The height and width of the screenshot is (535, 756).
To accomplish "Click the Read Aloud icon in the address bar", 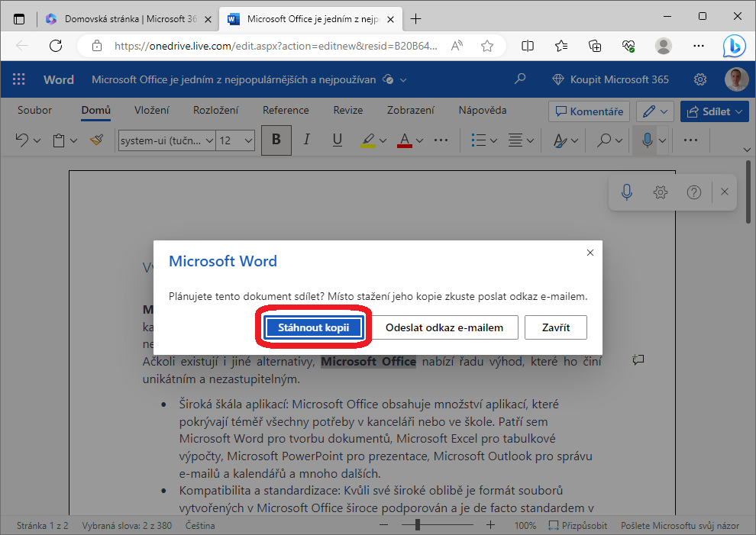I will [457, 46].
